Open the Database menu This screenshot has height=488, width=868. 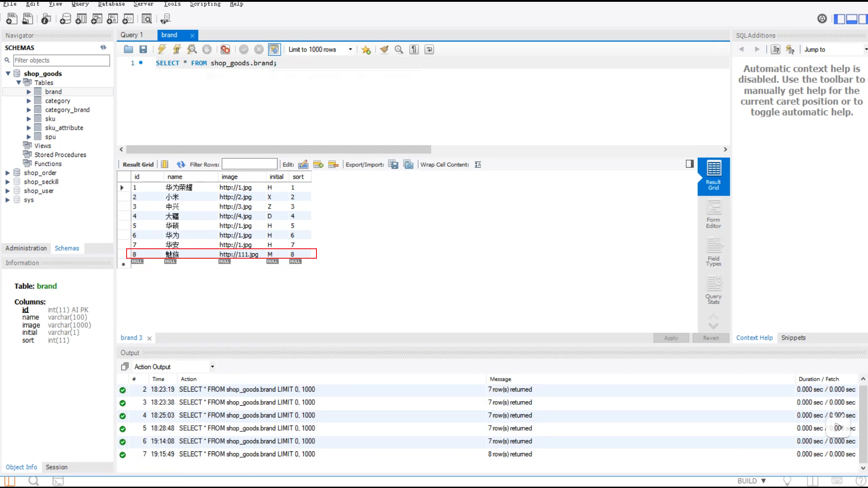coord(111,4)
